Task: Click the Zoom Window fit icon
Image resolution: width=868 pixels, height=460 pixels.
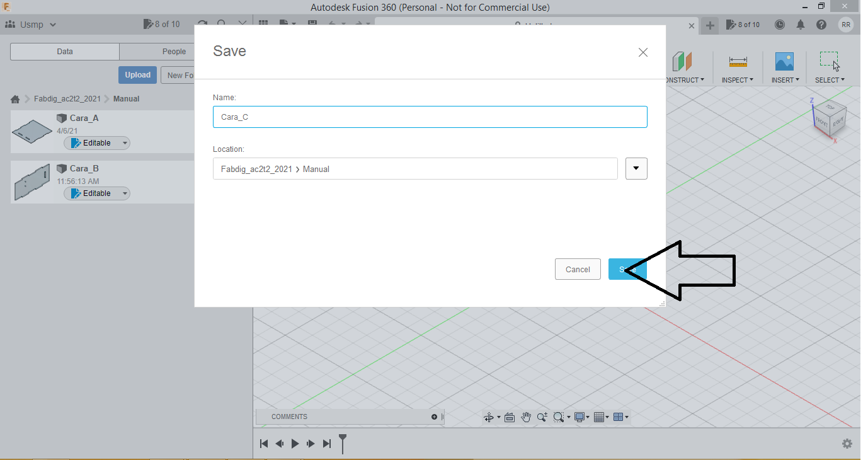Action: point(558,417)
